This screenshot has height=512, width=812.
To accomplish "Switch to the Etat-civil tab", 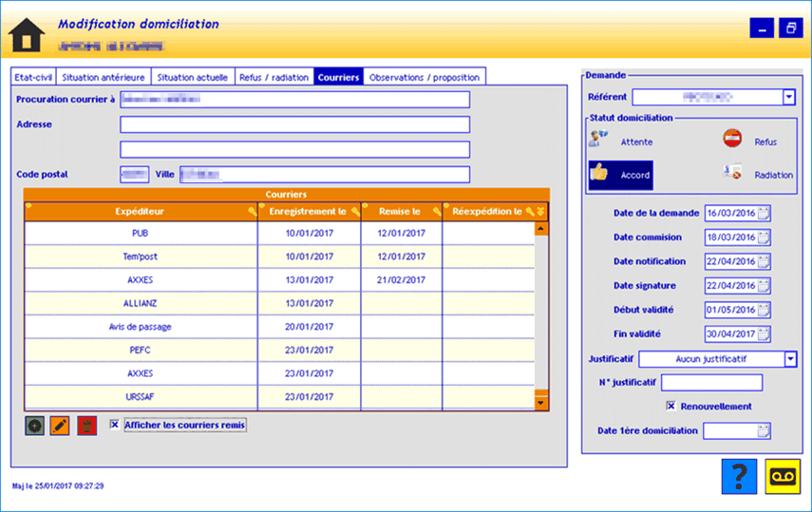I will point(34,77).
